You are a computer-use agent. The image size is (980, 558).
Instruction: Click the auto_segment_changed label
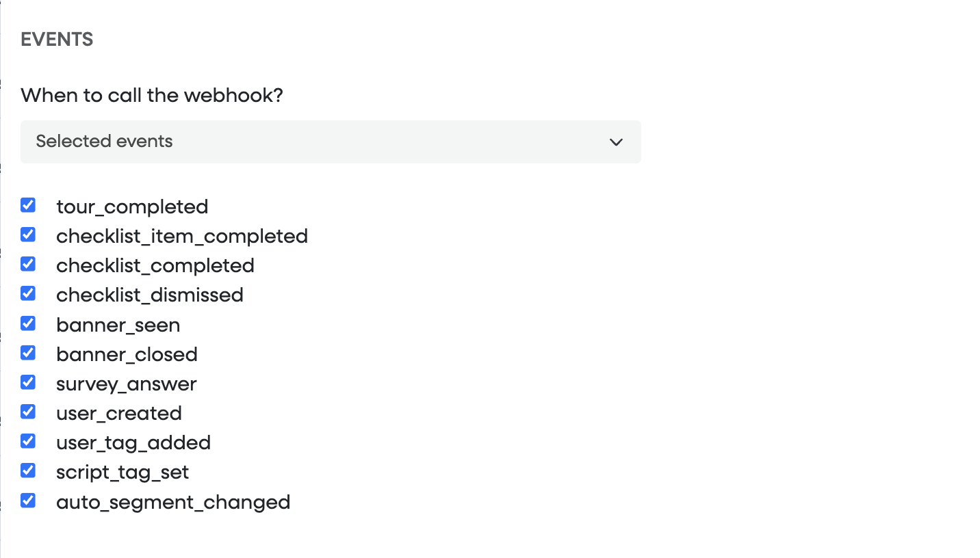pos(173,503)
